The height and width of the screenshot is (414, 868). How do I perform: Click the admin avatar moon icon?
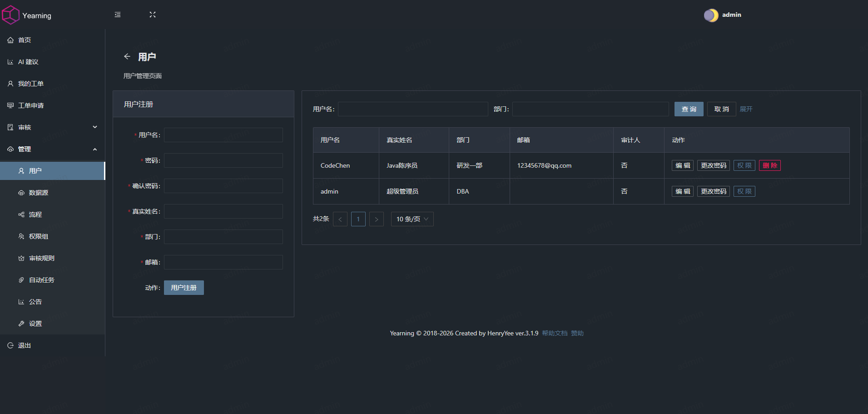pyautogui.click(x=711, y=15)
